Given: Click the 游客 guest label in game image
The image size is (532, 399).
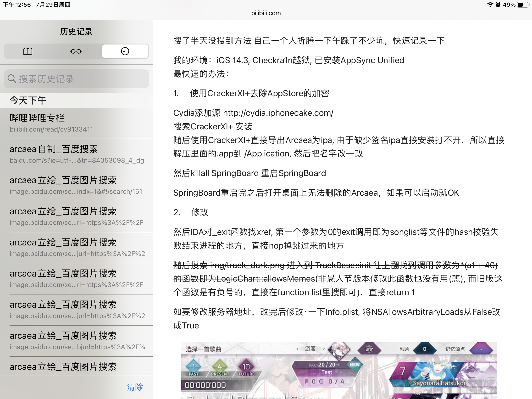Looking at the screenshot, I should coord(310,349).
